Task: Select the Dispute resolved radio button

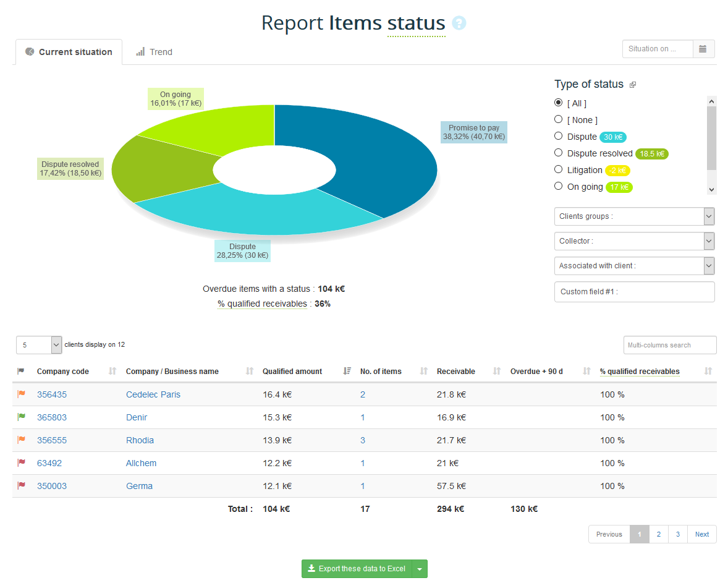Action: 559,152
